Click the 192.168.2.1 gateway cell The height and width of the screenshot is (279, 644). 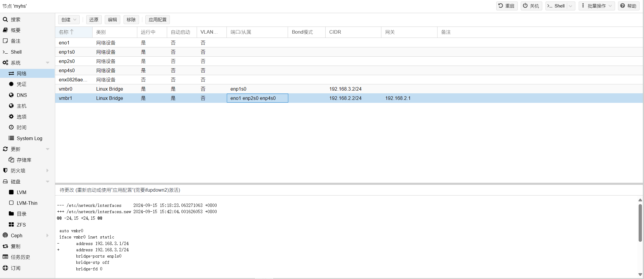point(409,98)
